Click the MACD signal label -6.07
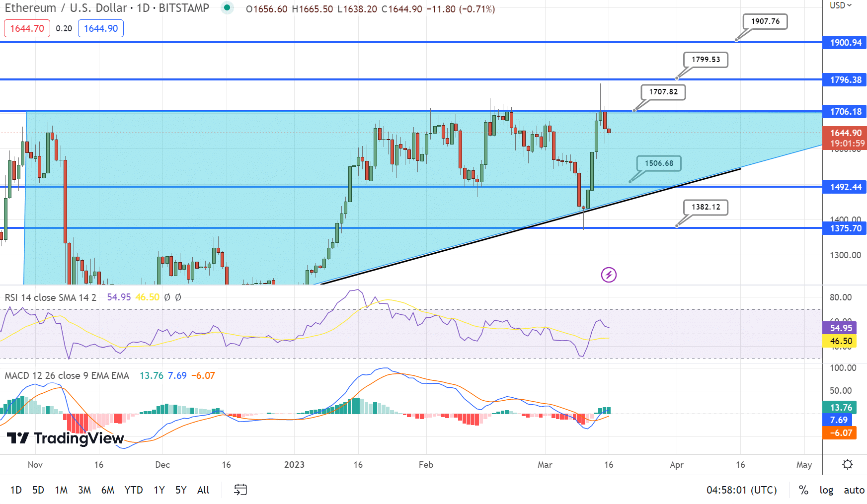 click(x=840, y=433)
